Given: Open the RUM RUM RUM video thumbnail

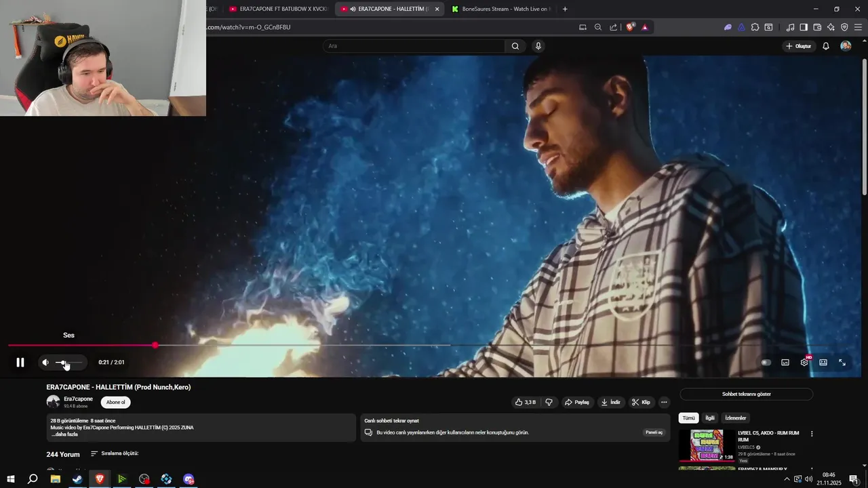Looking at the screenshot, I should [707, 446].
